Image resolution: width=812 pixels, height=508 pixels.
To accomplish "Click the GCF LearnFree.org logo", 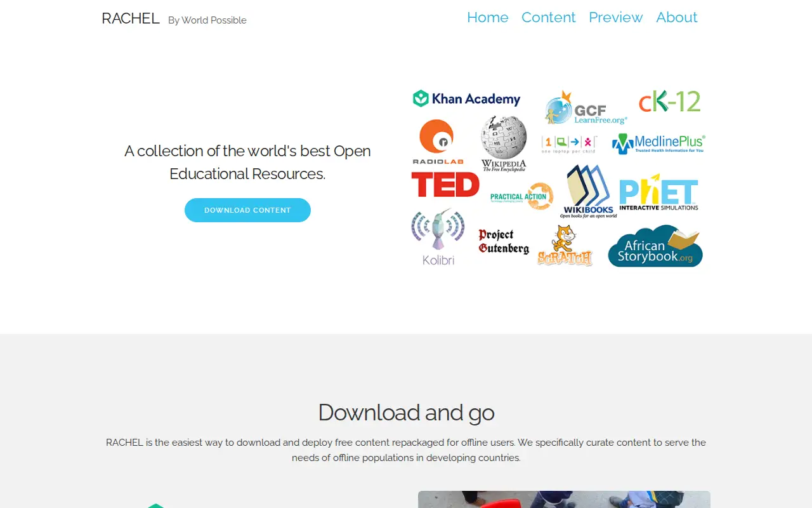I will [586, 108].
